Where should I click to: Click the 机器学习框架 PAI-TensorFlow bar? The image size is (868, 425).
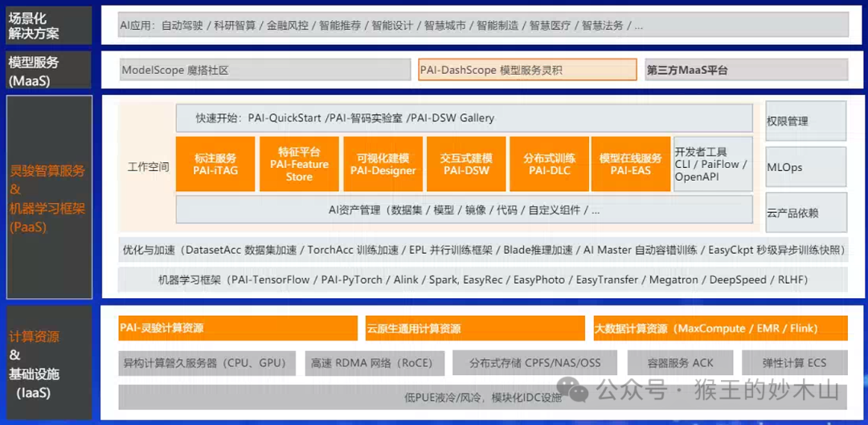(483, 280)
